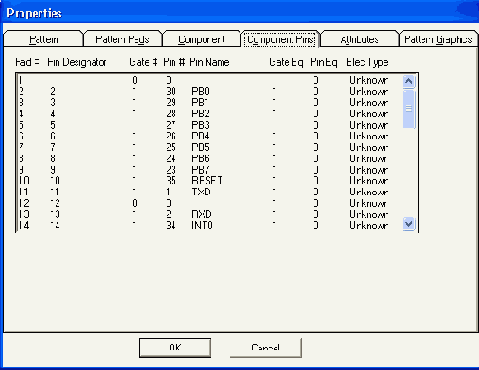
Task: Open the Attributes tab
Action: [359, 39]
